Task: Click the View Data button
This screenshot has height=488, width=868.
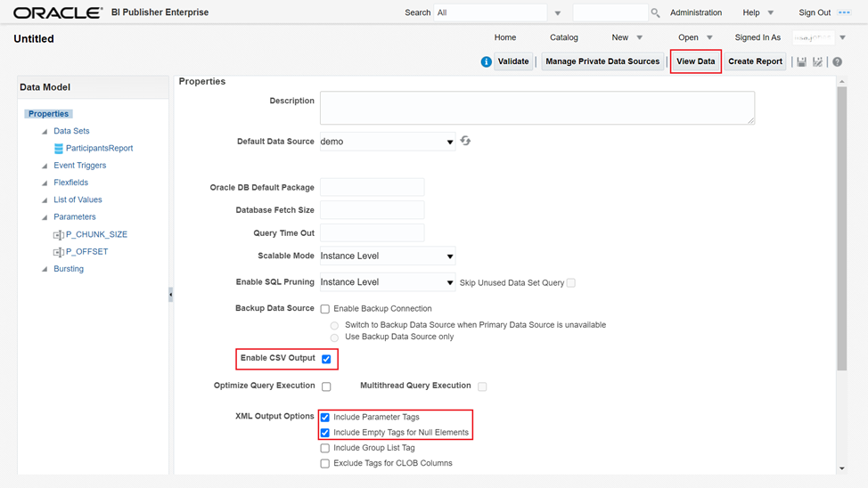Action: click(x=695, y=61)
